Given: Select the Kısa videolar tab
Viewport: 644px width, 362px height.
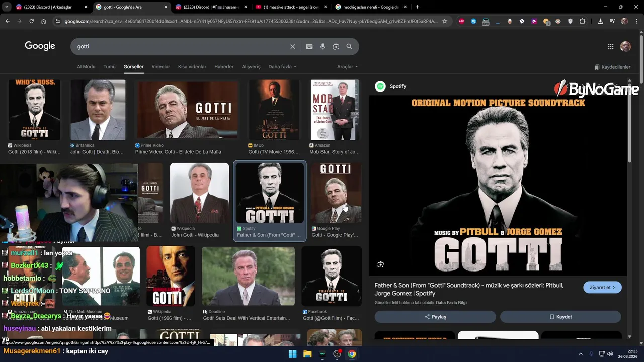Looking at the screenshot, I should coord(192,67).
